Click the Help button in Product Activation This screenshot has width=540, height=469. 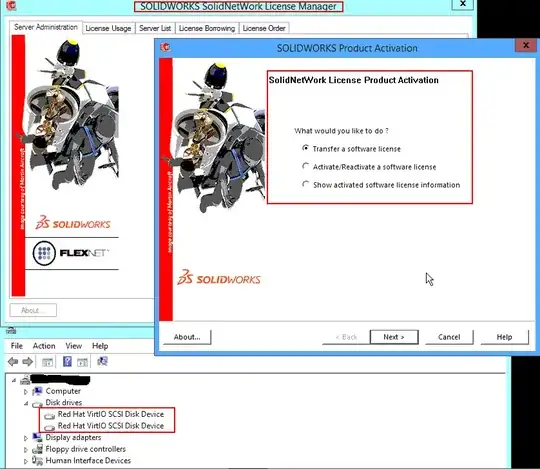click(x=504, y=337)
